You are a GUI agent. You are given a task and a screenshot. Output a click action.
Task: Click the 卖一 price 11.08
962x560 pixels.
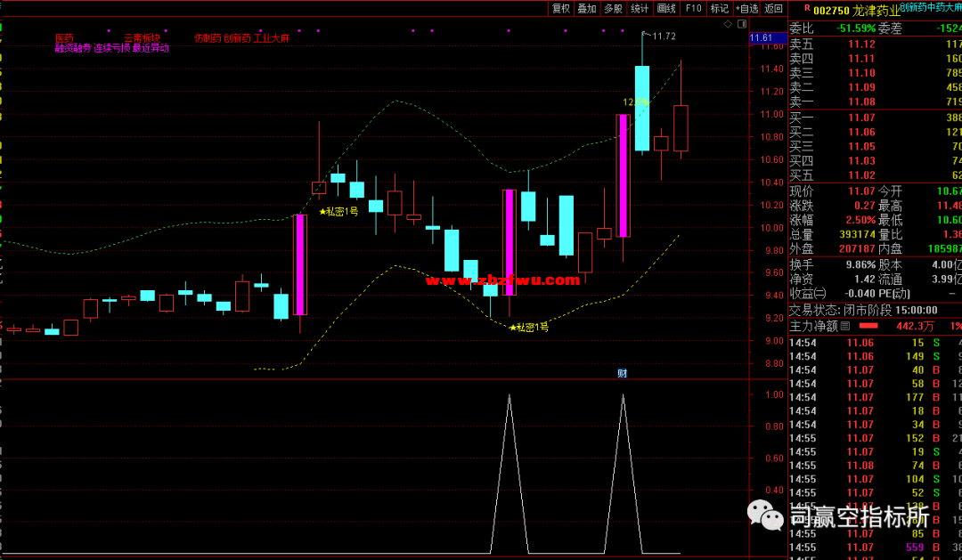[x=861, y=101]
